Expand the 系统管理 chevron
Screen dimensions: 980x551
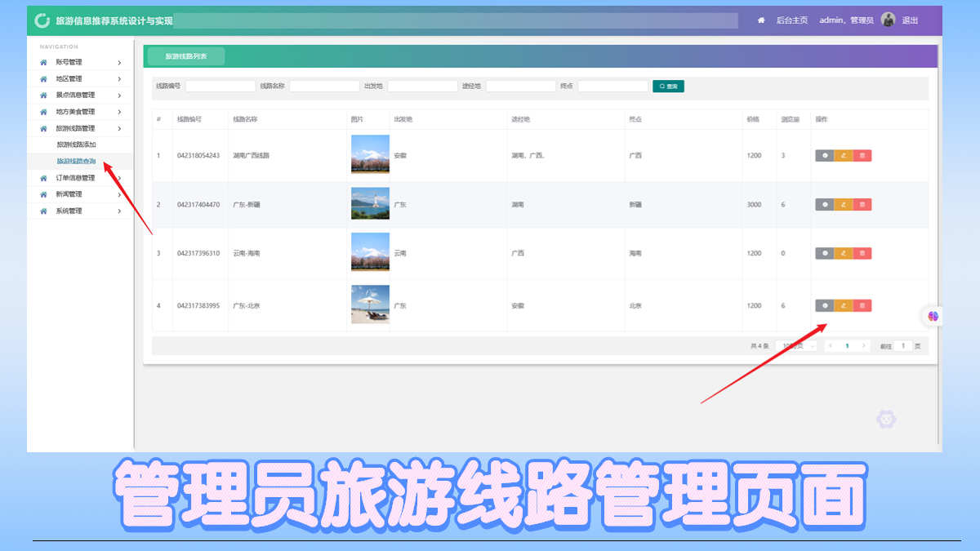(x=119, y=211)
